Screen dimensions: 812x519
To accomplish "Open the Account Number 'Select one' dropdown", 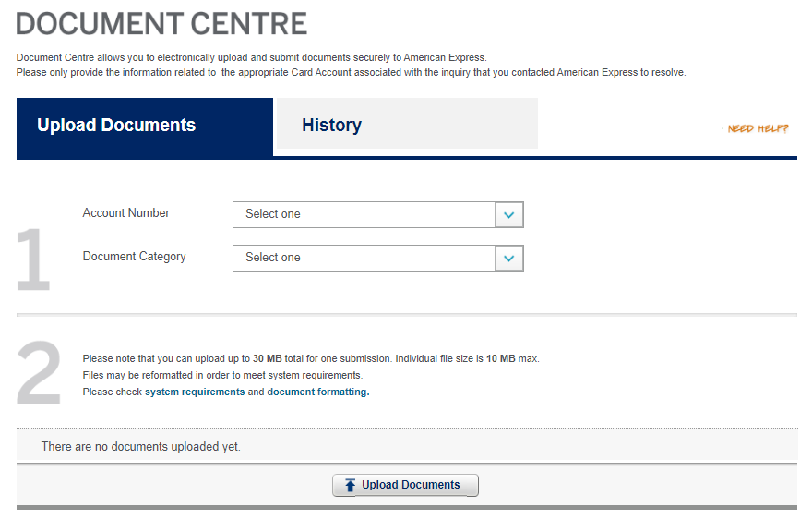I will (x=364, y=214).
